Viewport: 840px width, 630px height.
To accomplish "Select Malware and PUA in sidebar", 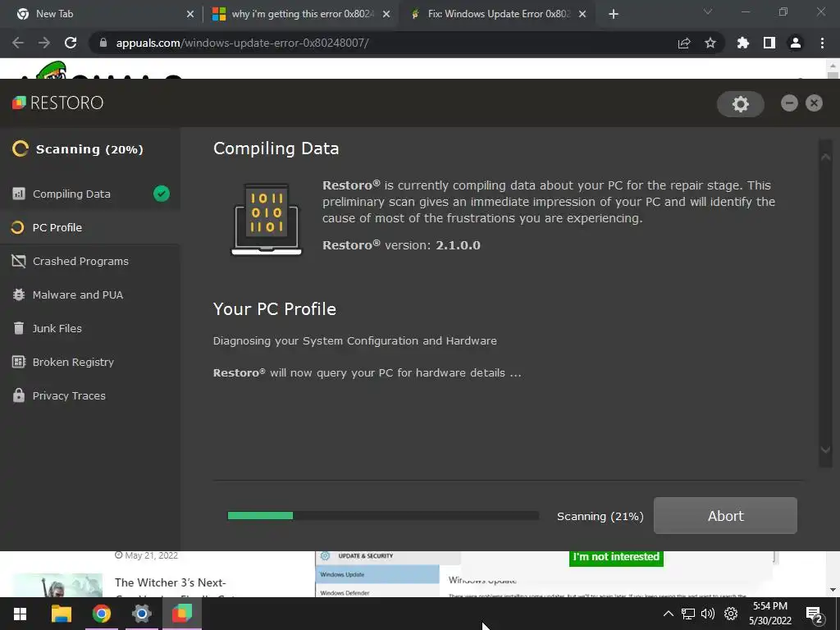I will click(90, 294).
